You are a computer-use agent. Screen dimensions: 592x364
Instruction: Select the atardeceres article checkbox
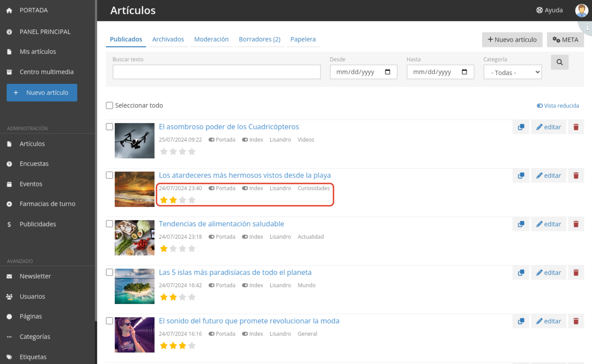[109, 175]
